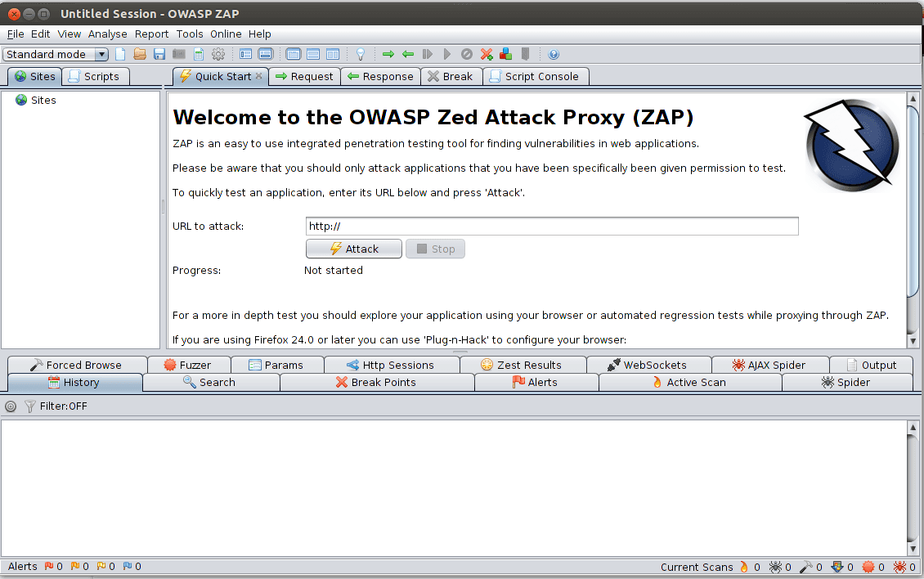Click the red X custom break icon
Screen dimensions: 924x579
tap(487, 55)
